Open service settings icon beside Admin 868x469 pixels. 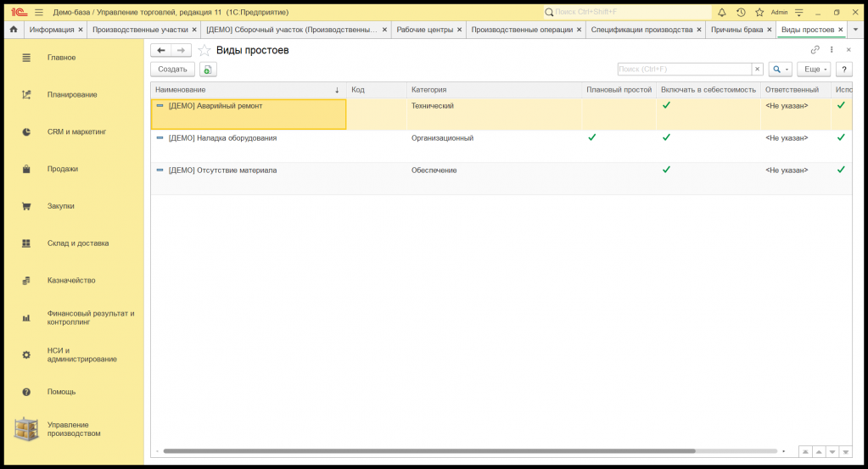pos(798,12)
